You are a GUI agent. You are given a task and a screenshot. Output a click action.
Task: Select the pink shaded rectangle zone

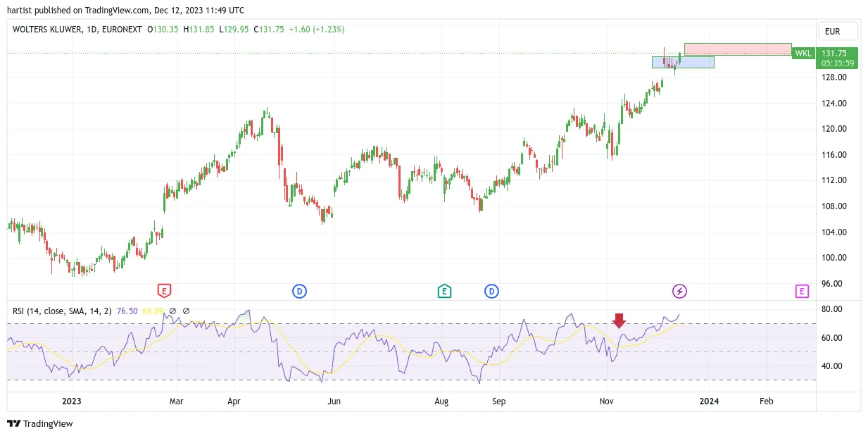pos(738,49)
